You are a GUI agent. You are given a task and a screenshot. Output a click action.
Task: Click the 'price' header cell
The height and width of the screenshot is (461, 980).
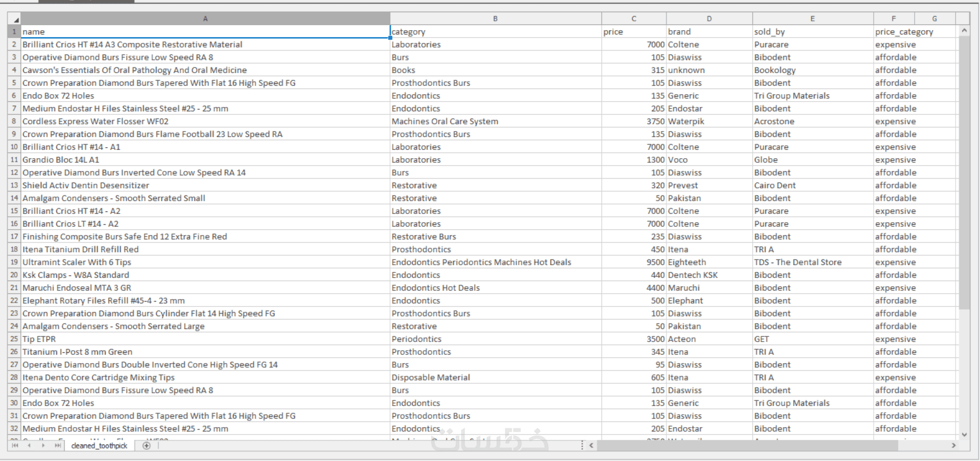(x=634, y=31)
